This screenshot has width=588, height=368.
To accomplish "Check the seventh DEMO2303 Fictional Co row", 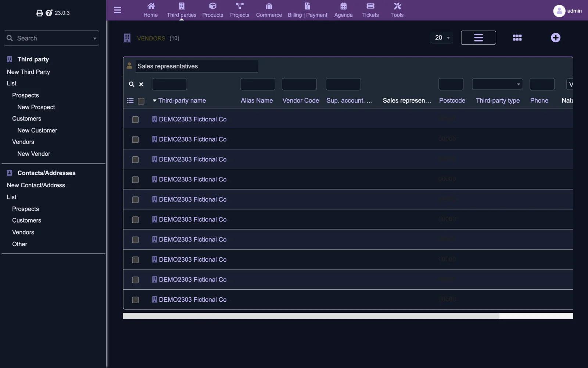I will 135,240.
